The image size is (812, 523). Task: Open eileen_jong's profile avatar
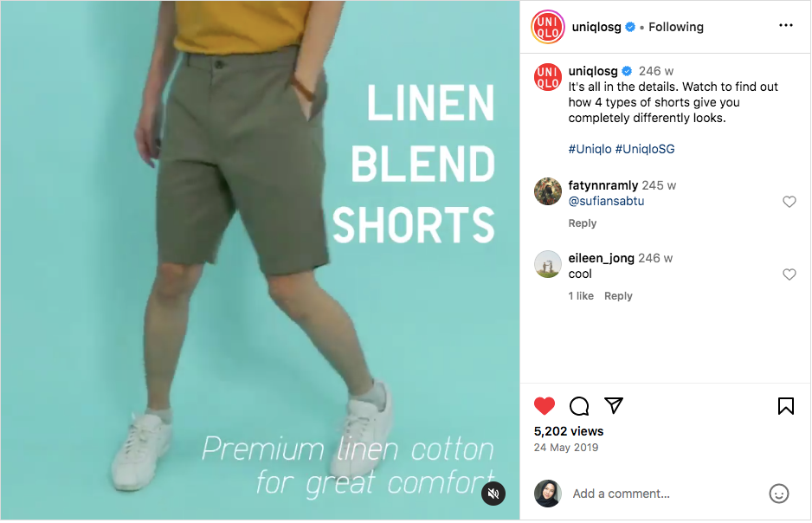click(547, 264)
